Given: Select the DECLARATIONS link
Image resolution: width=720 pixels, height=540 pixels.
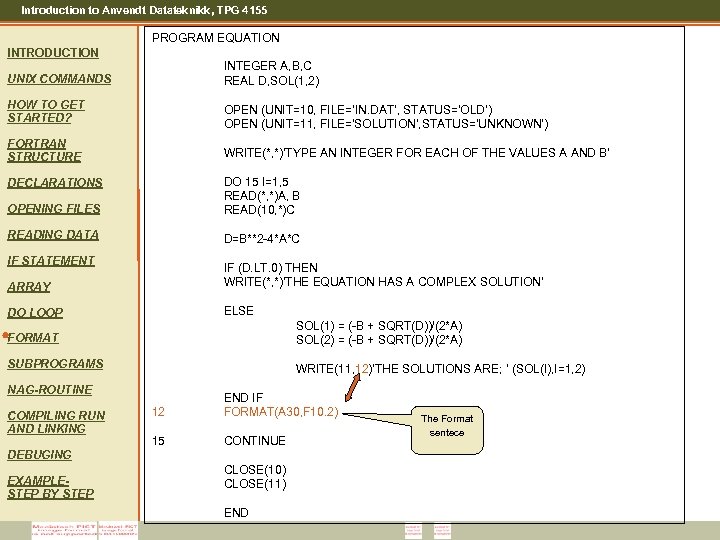Looking at the screenshot, I should click(x=55, y=183).
